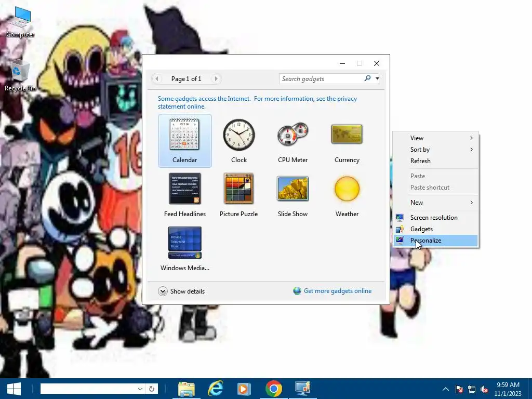
Task: Click the taskbar address refresh button
Action: [152, 389]
